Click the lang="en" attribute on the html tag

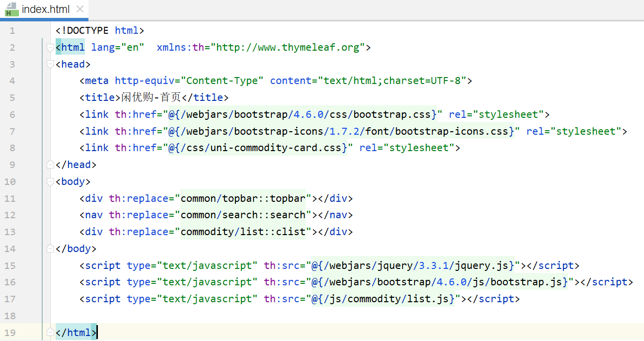118,48
